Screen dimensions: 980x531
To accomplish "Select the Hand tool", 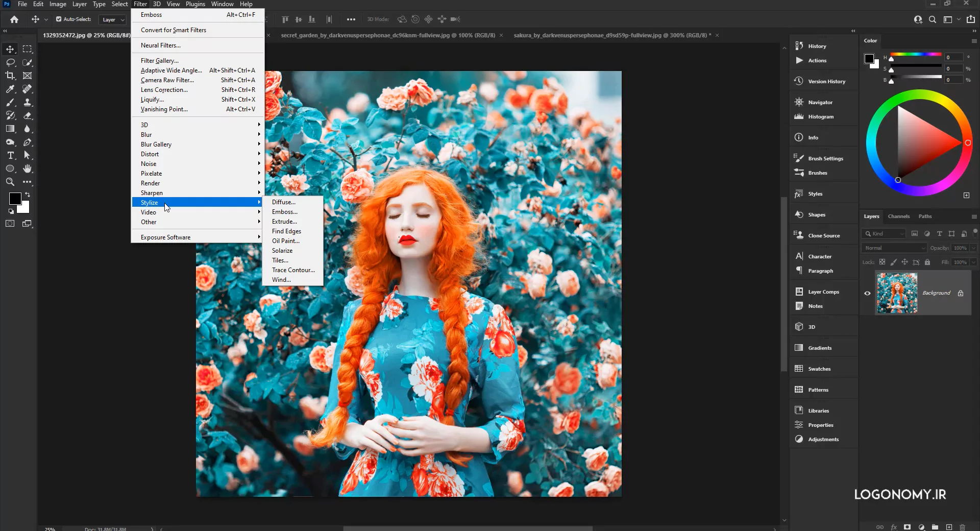I will click(28, 168).
